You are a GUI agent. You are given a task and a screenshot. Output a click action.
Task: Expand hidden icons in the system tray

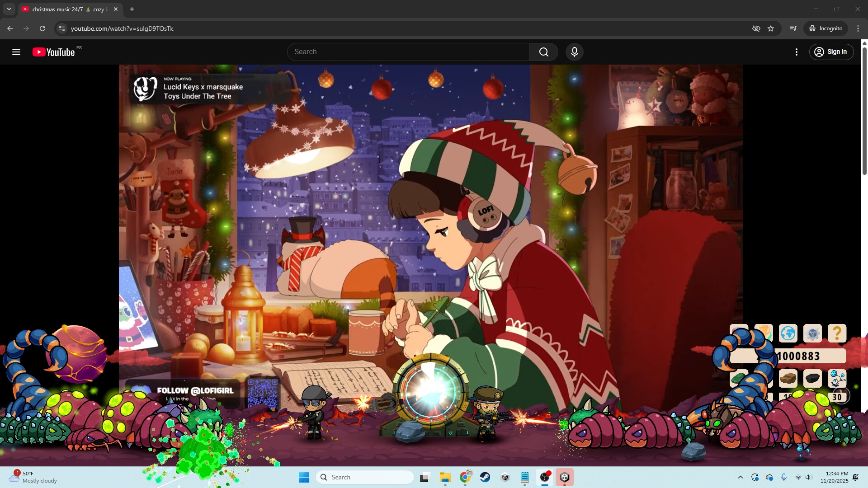point(741,477)
